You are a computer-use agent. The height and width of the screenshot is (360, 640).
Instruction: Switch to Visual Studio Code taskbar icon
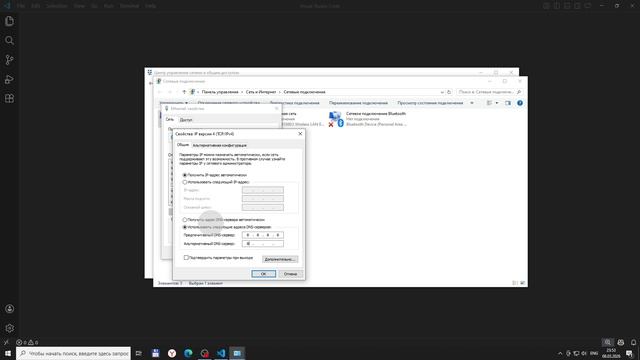coord(221,353)
